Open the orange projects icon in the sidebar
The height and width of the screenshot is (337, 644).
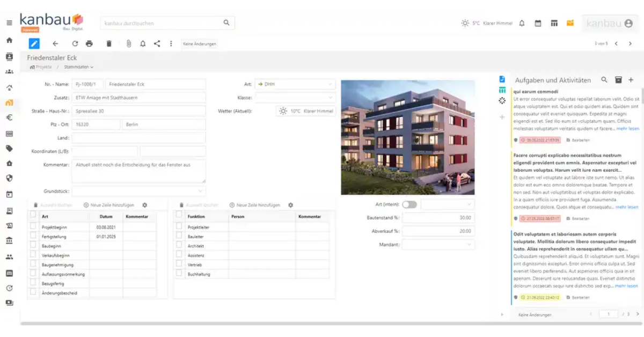tap(9, 102)
